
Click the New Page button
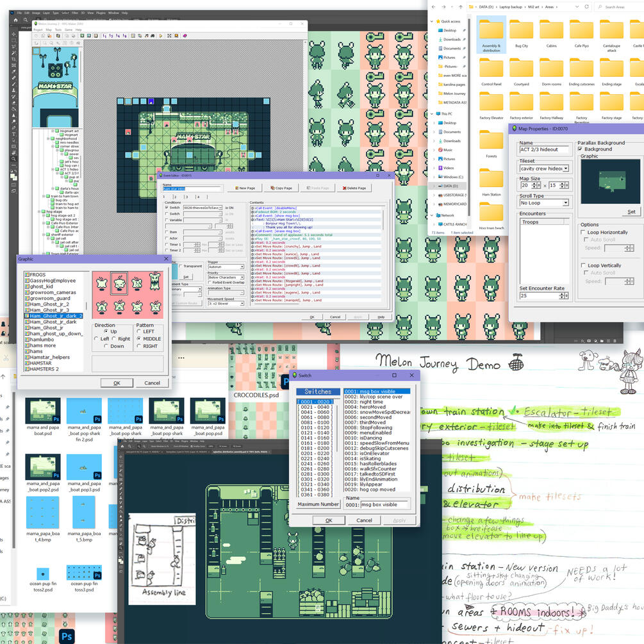(245, 188)
